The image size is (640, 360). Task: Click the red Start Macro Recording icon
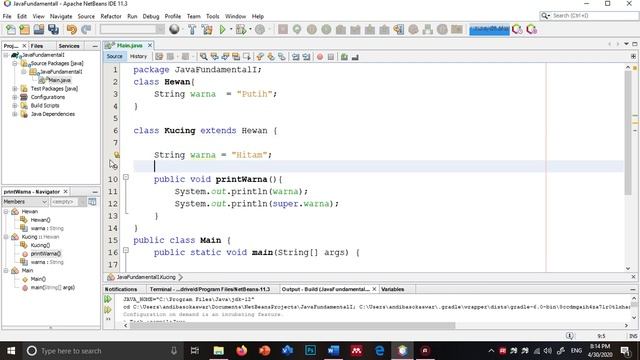tap(320, 57)
